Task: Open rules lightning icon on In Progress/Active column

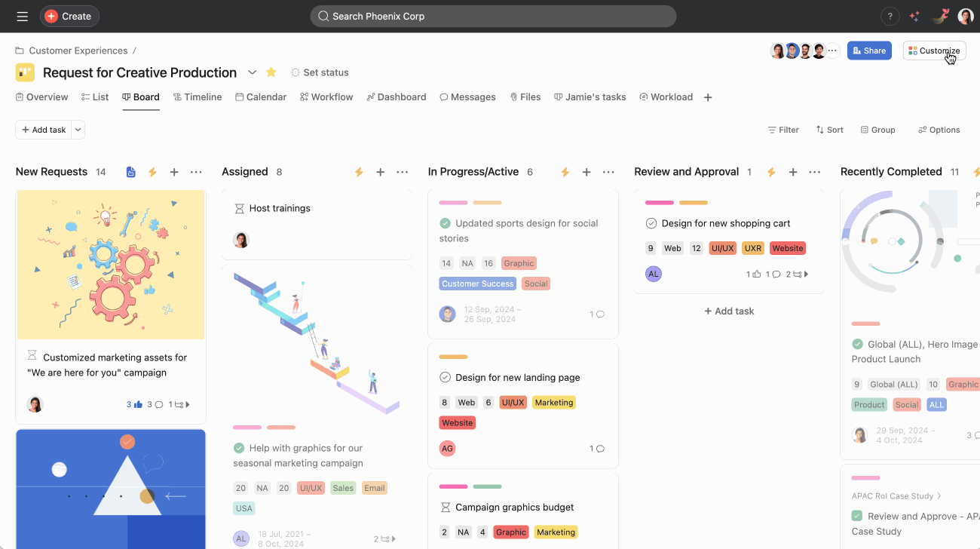Action: pyautogui.click(x=565, y=172)
